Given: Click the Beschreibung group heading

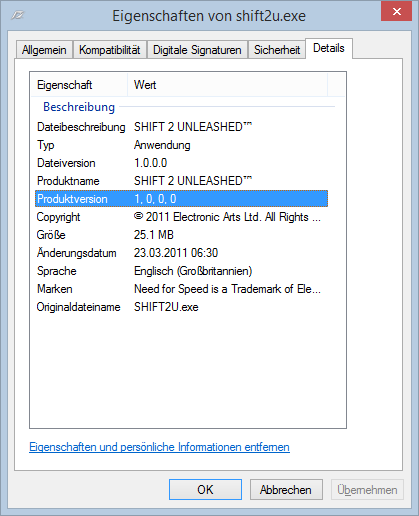Looking at the screenshot, I should [x=79, y=107].
